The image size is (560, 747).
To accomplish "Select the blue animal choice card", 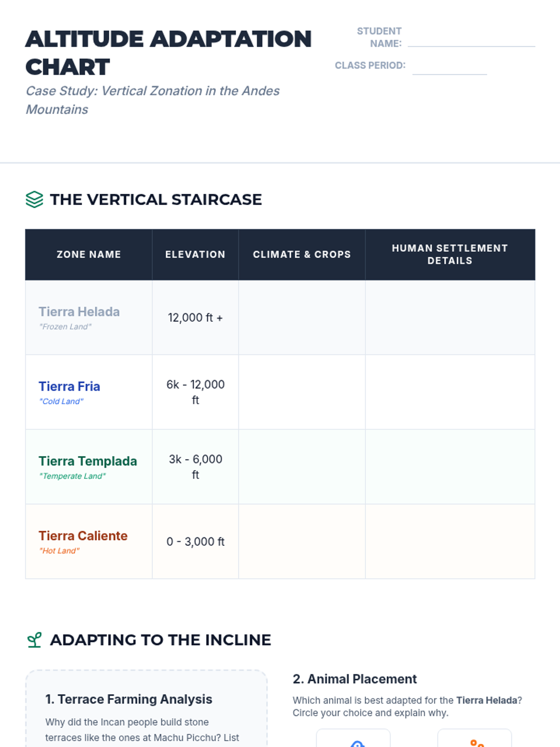I will pos(353,739).
